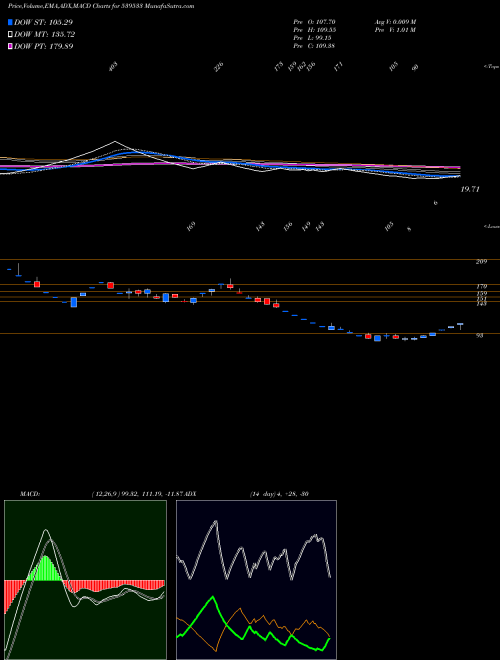Viewport: 500px width, 660px height.
Task: Click the peak of the white EMA line
Action: (115, 141)
